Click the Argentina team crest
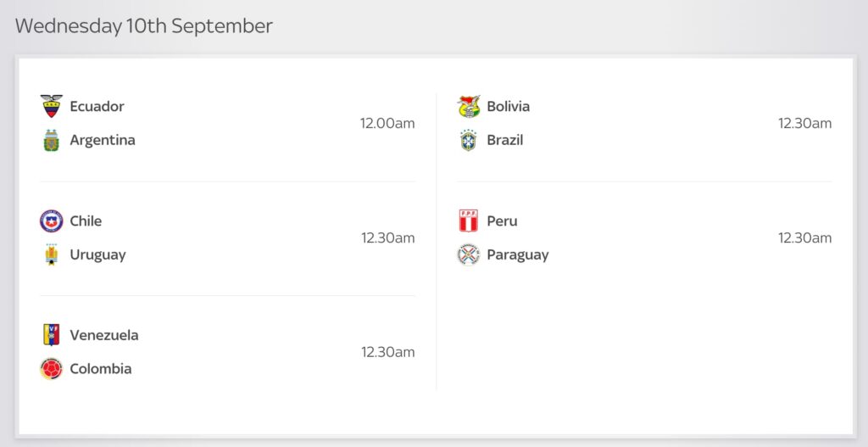This screenshot has width=868, height=447. pyautogui.click(x=52, y=141)
